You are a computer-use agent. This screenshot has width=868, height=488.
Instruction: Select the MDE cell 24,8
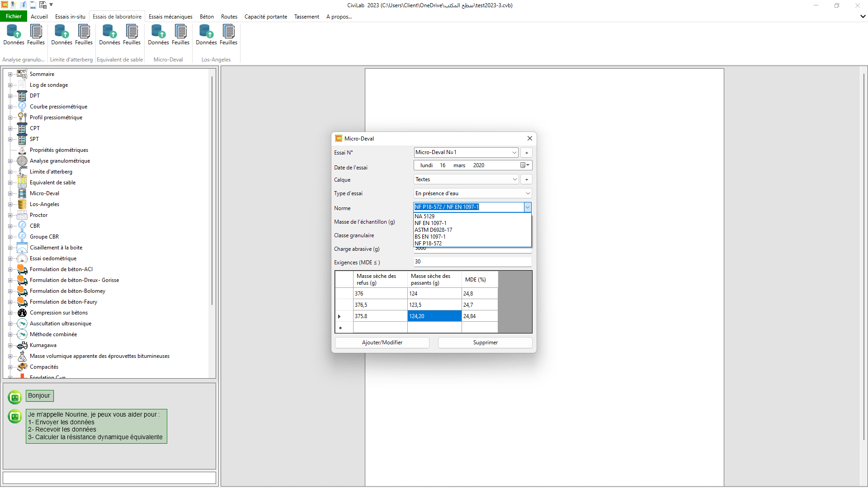click(x=480, y=294)
